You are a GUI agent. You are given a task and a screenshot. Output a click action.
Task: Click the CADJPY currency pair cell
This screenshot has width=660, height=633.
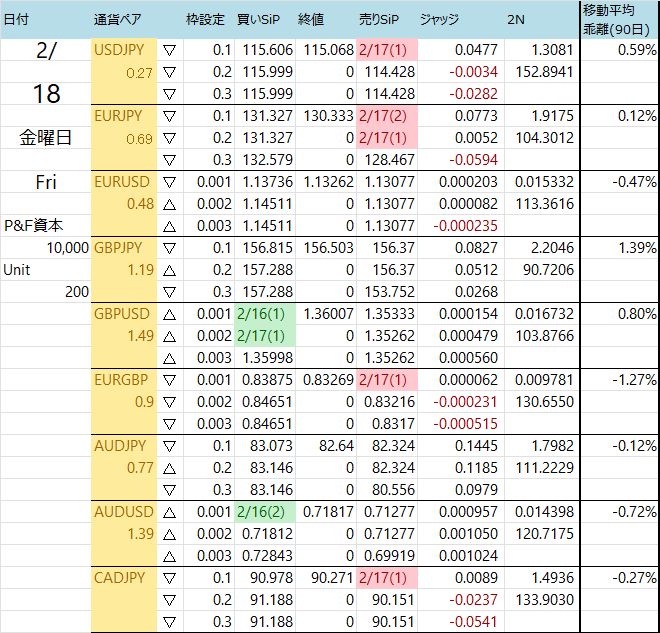coord(124,577)
